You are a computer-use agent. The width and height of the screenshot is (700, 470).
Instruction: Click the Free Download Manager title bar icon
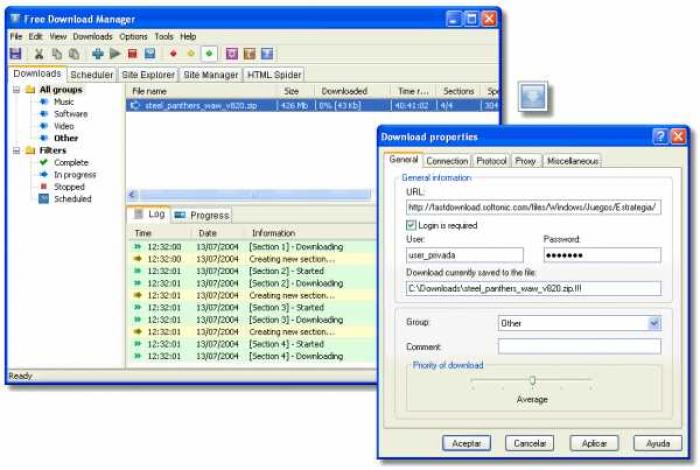click(x=16, y=19)
